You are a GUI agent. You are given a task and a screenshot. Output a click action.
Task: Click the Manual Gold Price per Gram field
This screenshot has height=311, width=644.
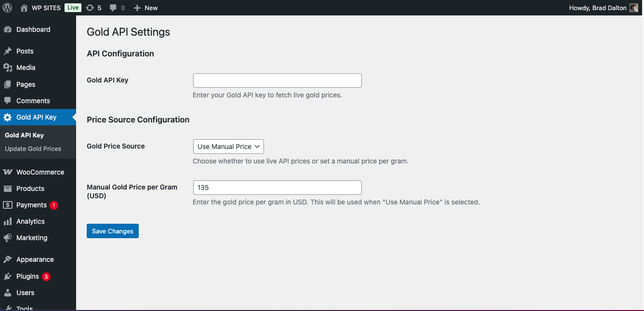[x=277, y=188]
